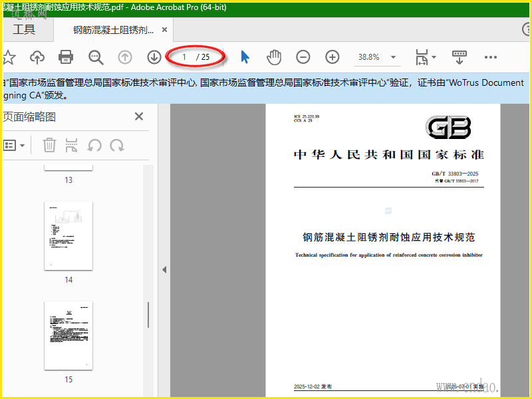Click the 38.8% zoom value field
The height and width of the screenshot is (399, 532).
point(369,57)
